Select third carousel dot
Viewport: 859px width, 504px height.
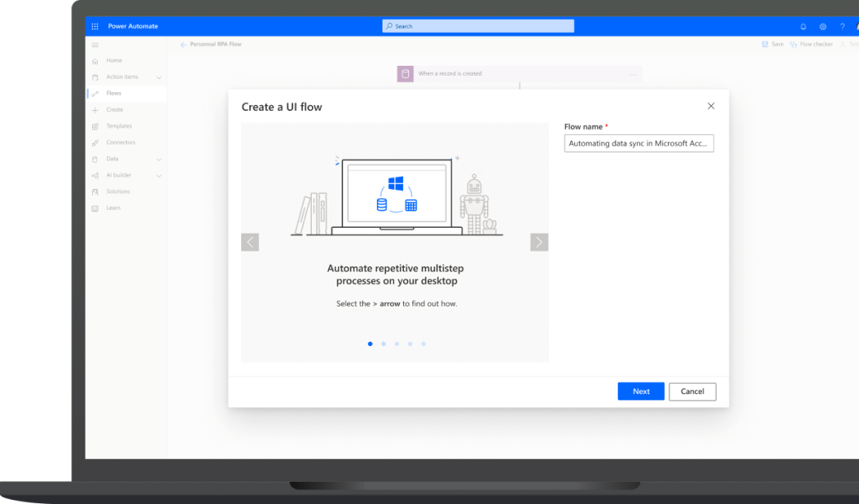point(397,344)
